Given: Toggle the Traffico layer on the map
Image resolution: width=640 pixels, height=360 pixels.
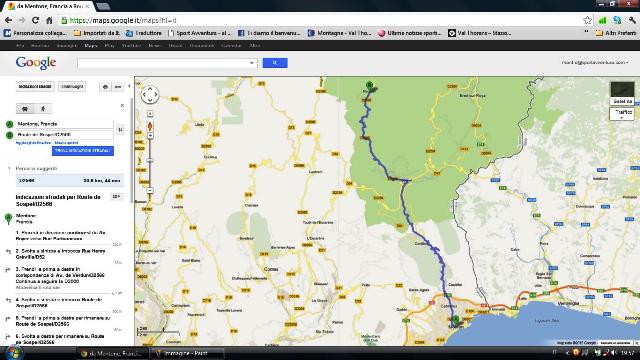Looking at the screenshot, I should click(622, 113).
